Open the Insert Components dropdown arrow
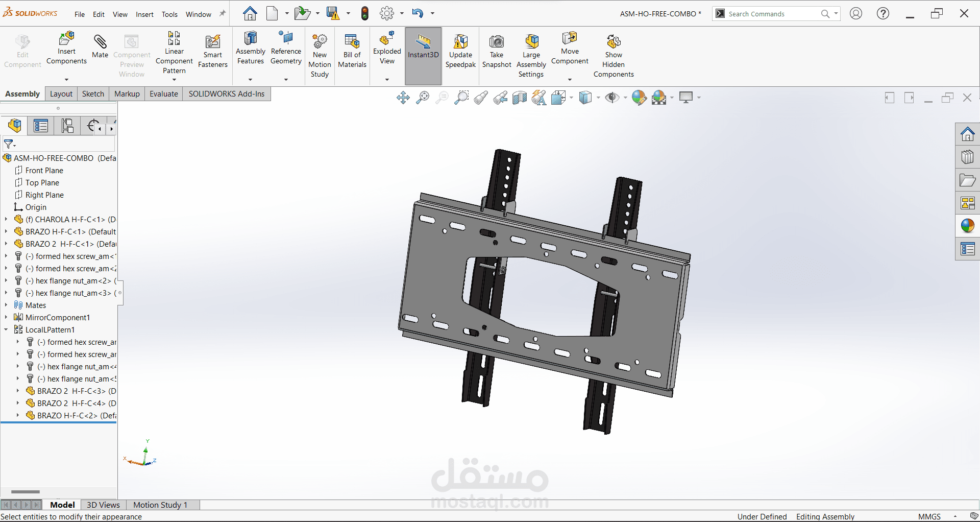This screenshot has height=522, width=980. click(x=66, y=80)
